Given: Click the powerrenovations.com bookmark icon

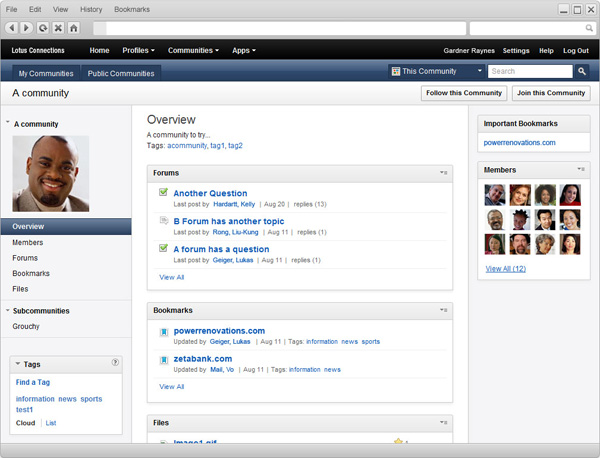Looking at the screenshot, I should coord(163,331).
